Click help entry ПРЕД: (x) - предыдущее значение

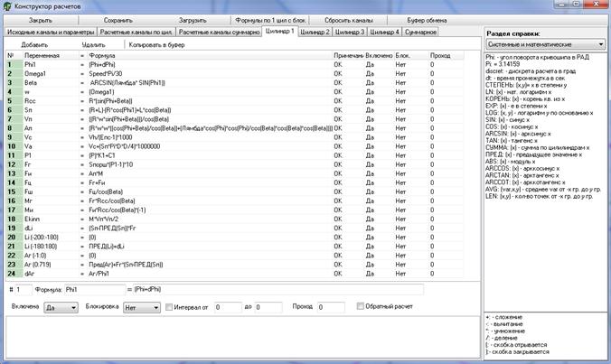[x=534, y=154]
